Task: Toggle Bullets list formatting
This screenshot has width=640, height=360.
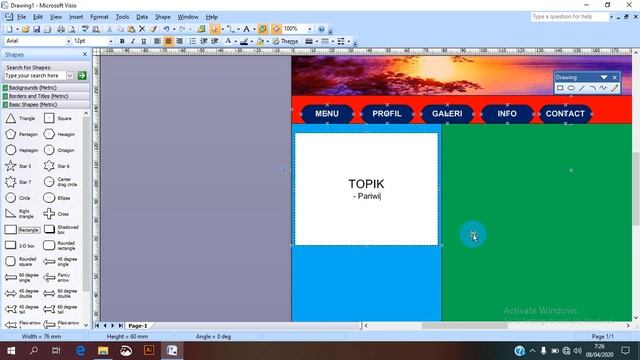Action: 192,41
